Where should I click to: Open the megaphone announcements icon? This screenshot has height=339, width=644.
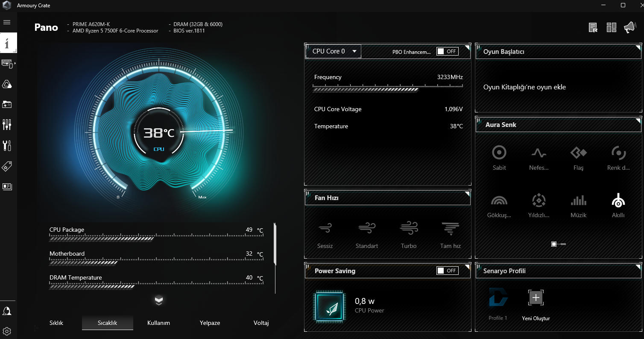click(x=629, y=28)
